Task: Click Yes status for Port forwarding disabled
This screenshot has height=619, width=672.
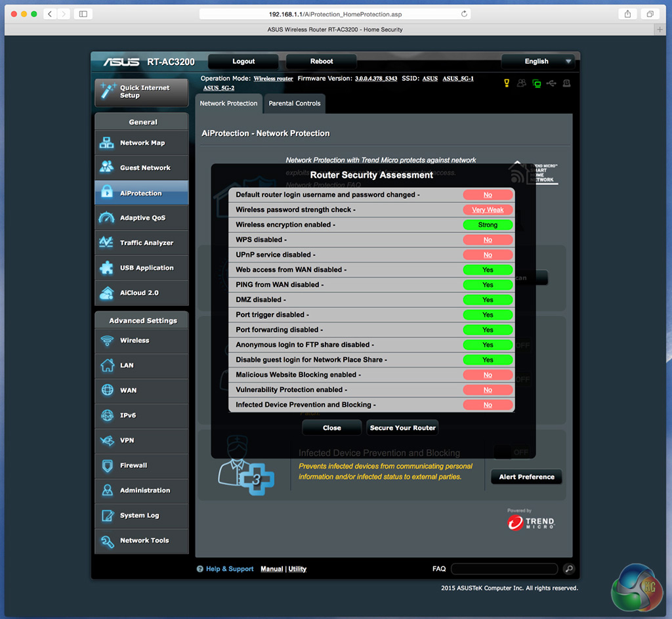Action: (x=488, y=330)
